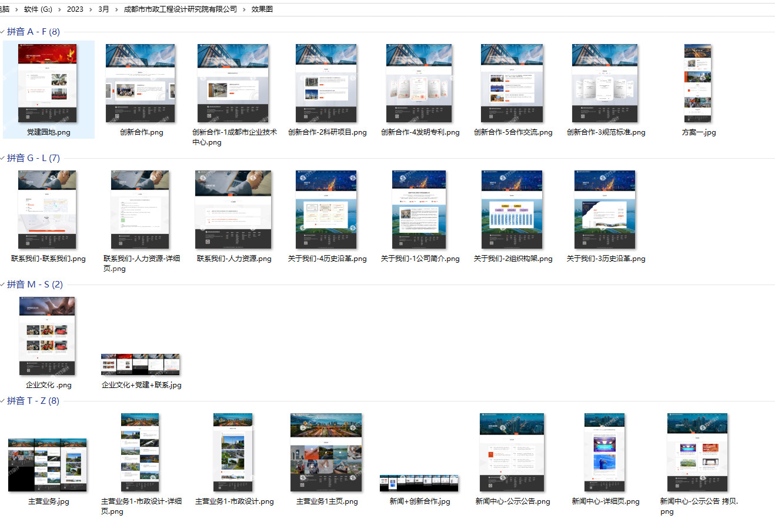Click 成都市市政工程设计研究院有限公司 breadcrumb folder

coord(180,9)
